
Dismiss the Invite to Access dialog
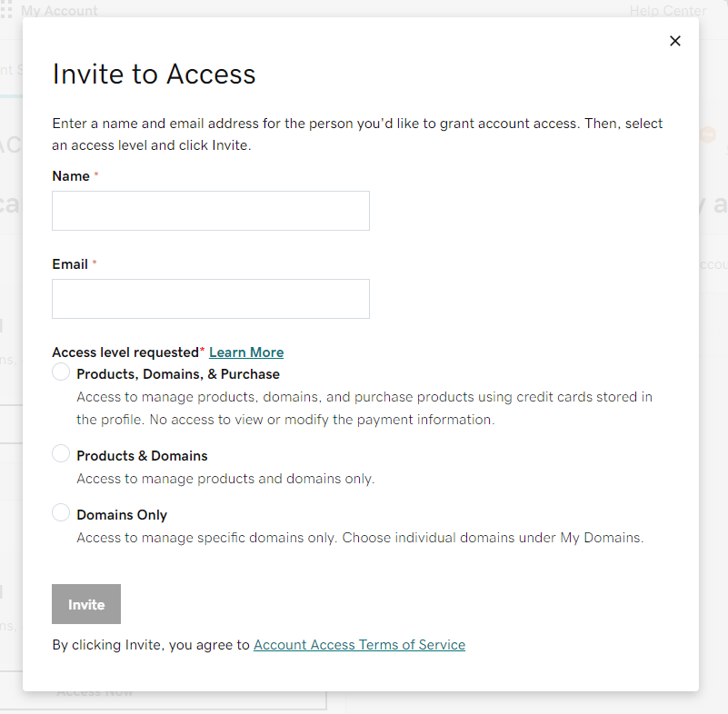674,41
